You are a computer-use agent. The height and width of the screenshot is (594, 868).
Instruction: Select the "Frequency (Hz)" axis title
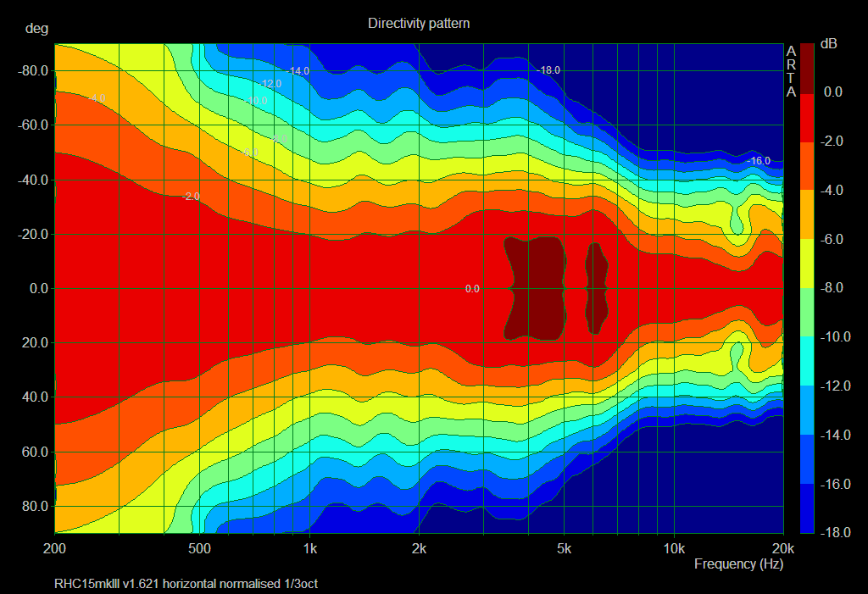[738, 564]
